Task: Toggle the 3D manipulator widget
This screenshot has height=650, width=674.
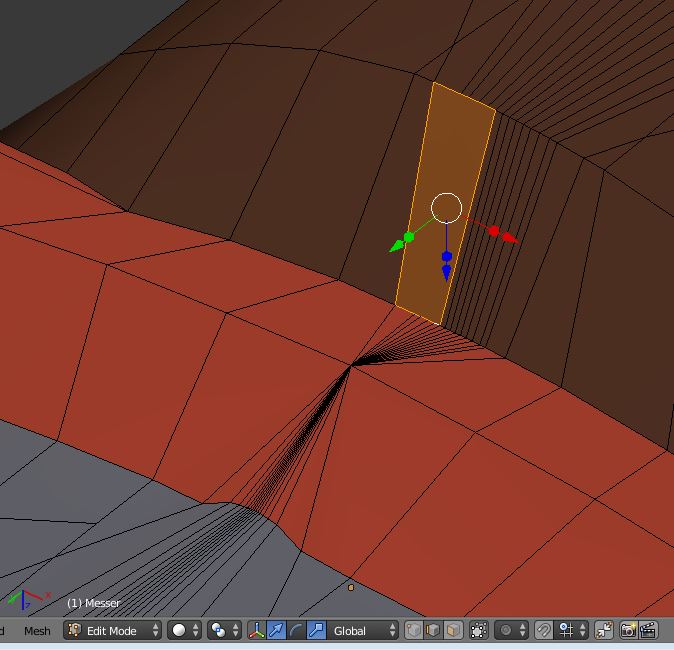Action: [257, 630]
